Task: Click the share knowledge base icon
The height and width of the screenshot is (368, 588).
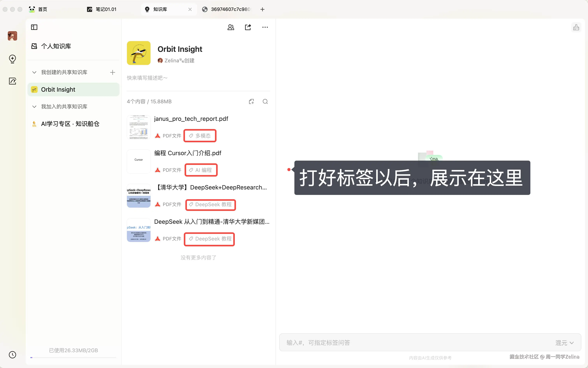Action: coord(248,27)
